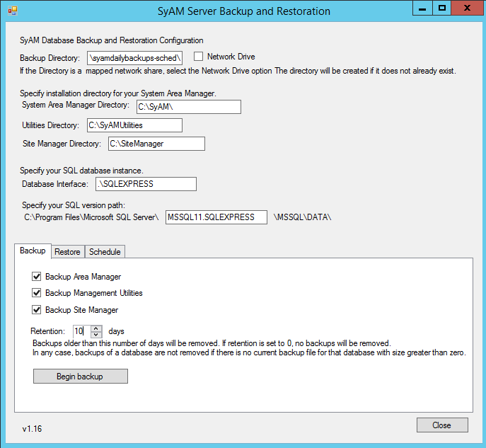Uncheck Backup Area Manager option
The width and height of the screenshot is (486, 448).
click(x=37, y=277)
